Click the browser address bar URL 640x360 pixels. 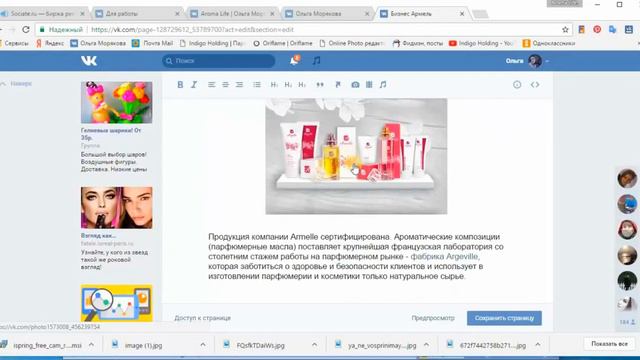pos(192,29)
